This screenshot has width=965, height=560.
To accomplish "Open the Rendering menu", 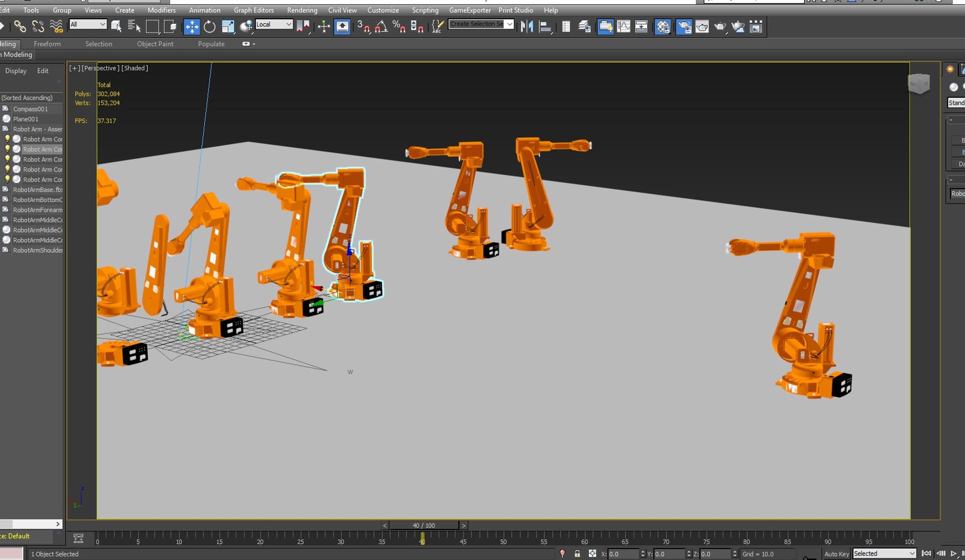I will point(302,10).
